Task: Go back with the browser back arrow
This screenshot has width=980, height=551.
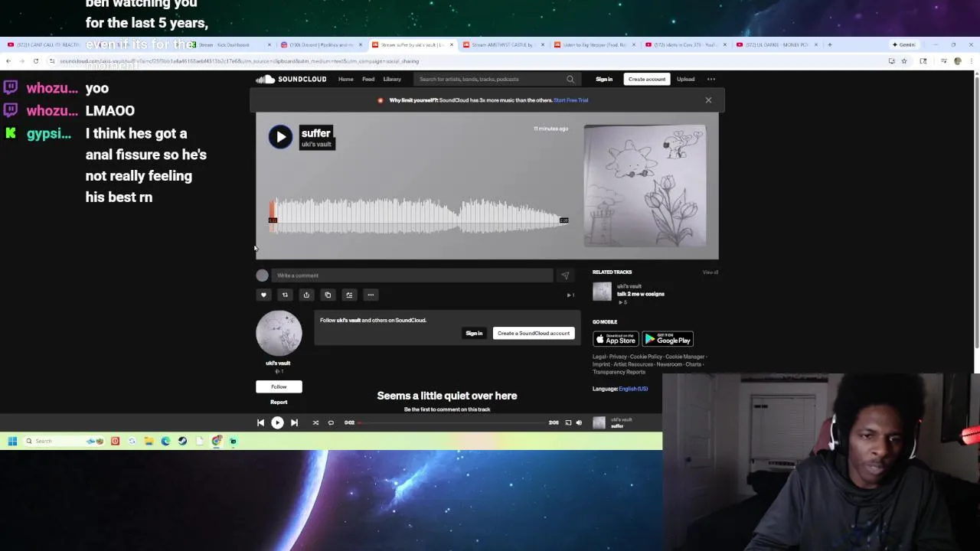Action: pyautogui.click(x=8, y=61)
